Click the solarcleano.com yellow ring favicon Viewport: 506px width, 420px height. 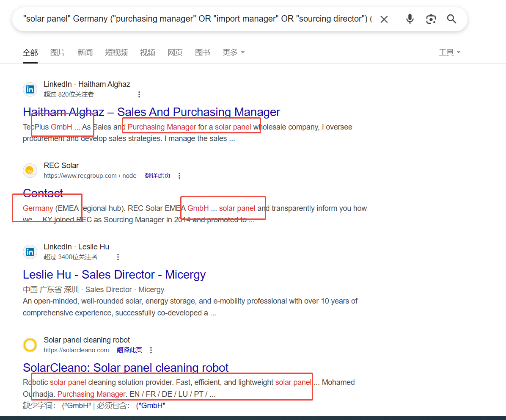[30, 345]
